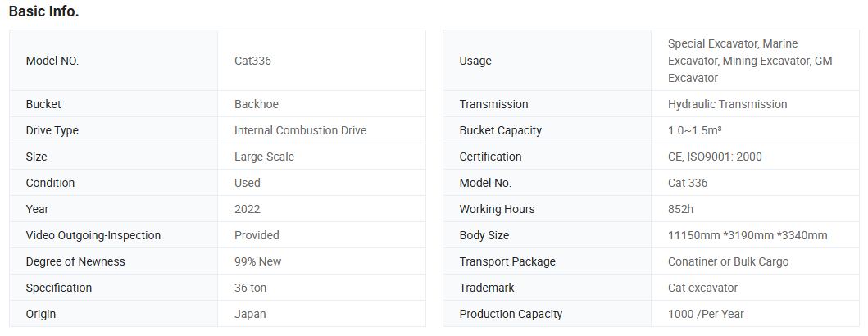Select the "Usage" label
The width and height of the screenshot is (868, 336).
pyautogui.click(x=475, y=61)
